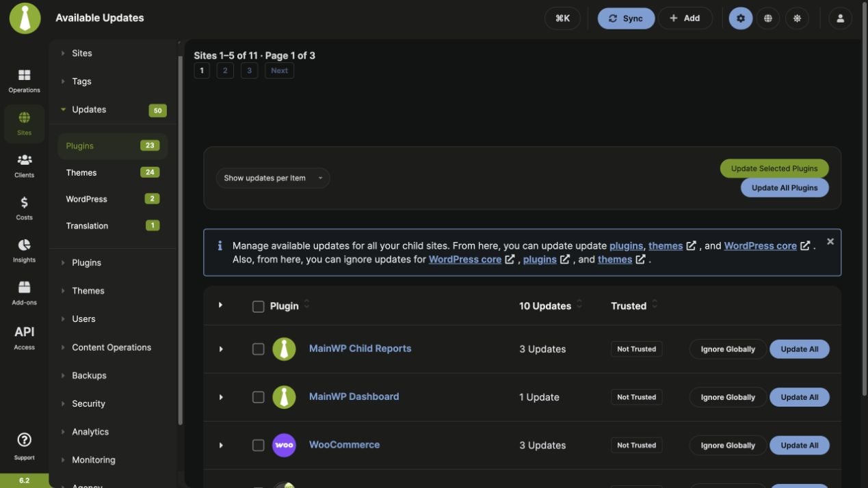Open the API Access section
Viewport: 868px width, 488px height.
[x=24, y=337]
